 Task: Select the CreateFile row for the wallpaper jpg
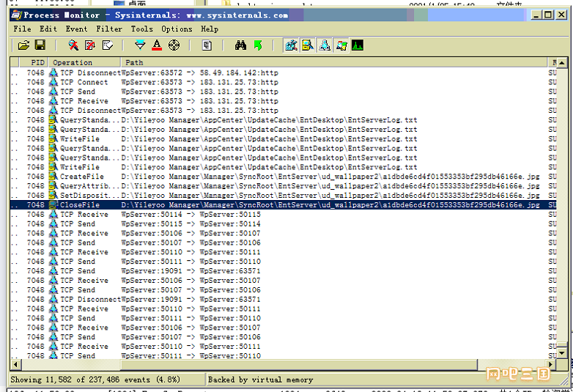(x=284, y=177)
